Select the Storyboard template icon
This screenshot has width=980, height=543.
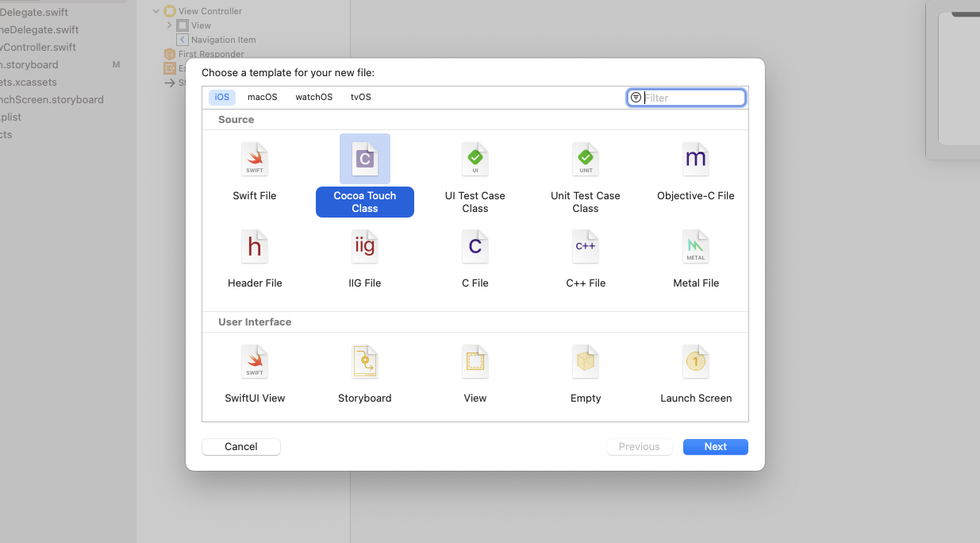(365, 362)
